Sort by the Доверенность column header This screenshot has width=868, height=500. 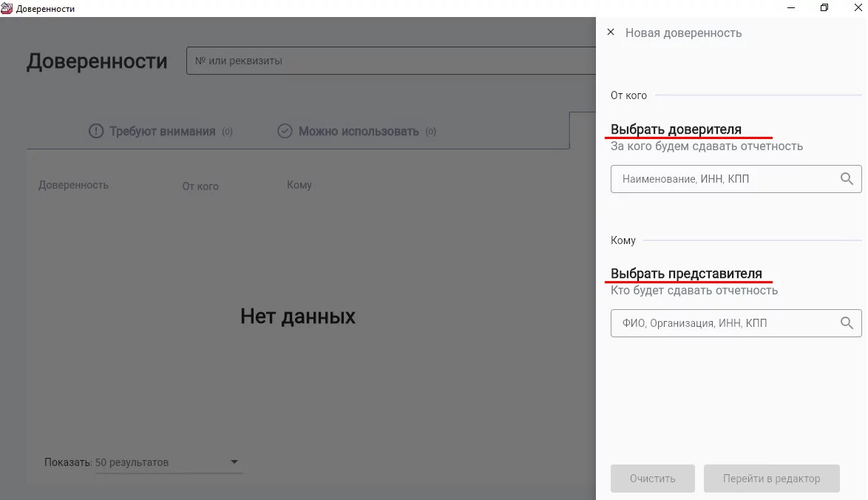pyautogui.click(x=73, y=185)
